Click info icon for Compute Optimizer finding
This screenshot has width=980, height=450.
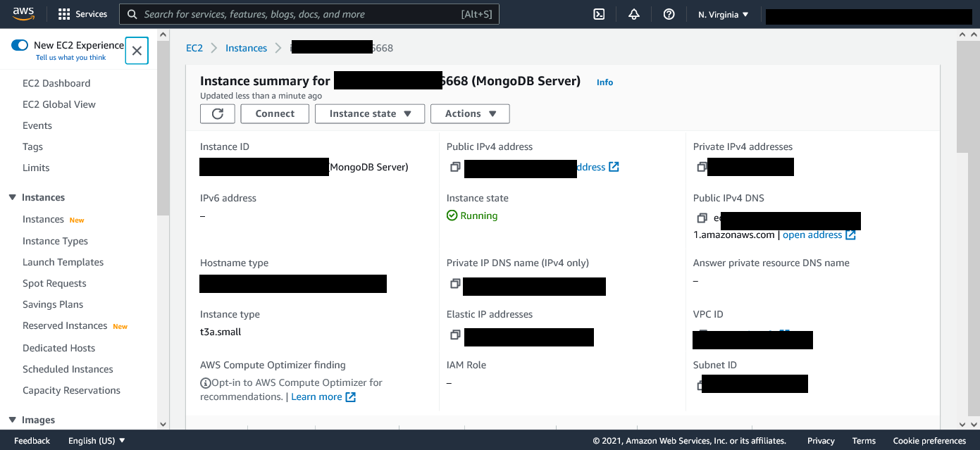click(206, 383)
